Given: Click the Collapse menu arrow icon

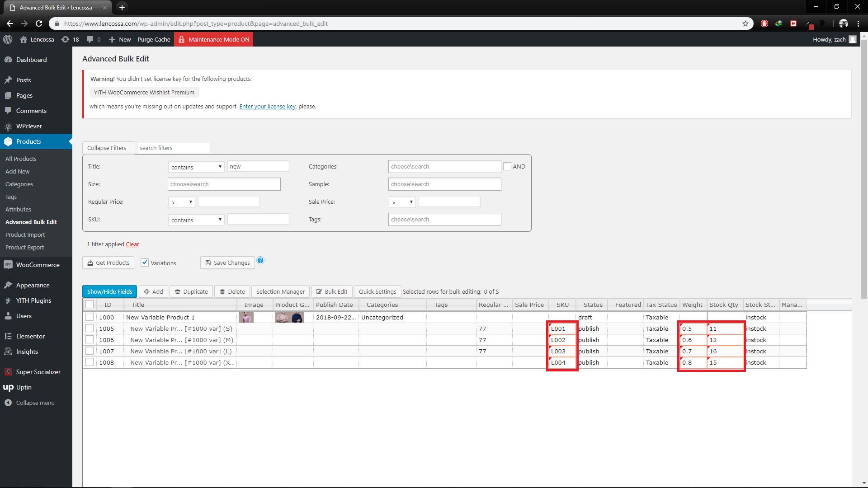Looking at the screenshot, I should [8, 403].
